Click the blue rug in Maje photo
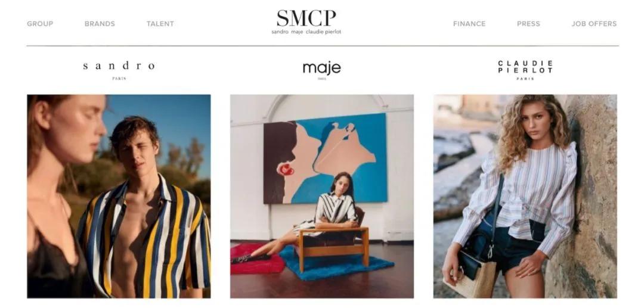This screenshot has height=308, width=644. click(x=336, y=263)
